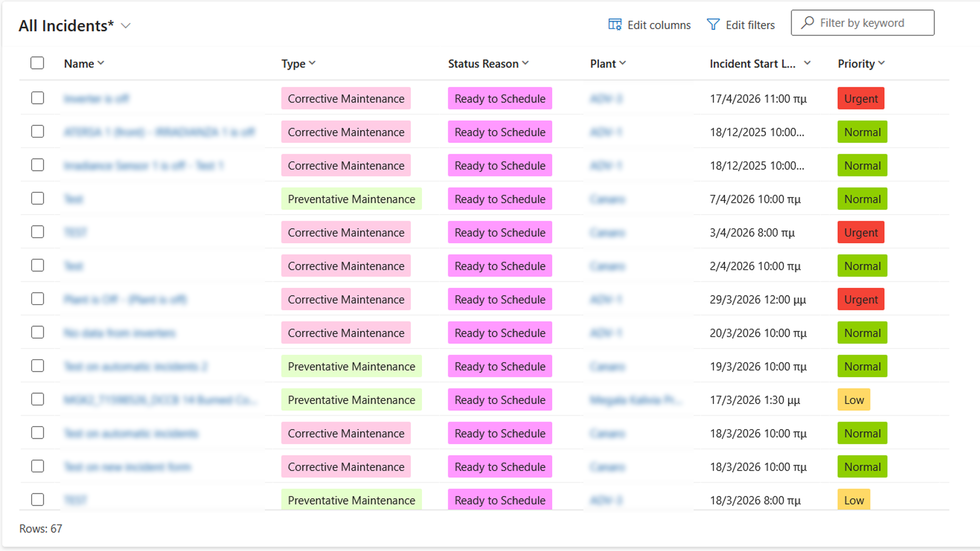Toggle the select-all rows checkbox
The height and width of the screenshot is (551, 980).
click(37, 63)
